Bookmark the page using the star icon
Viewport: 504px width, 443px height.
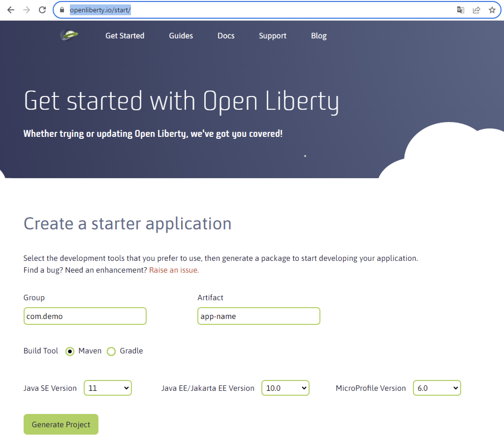tap(492, 10)
